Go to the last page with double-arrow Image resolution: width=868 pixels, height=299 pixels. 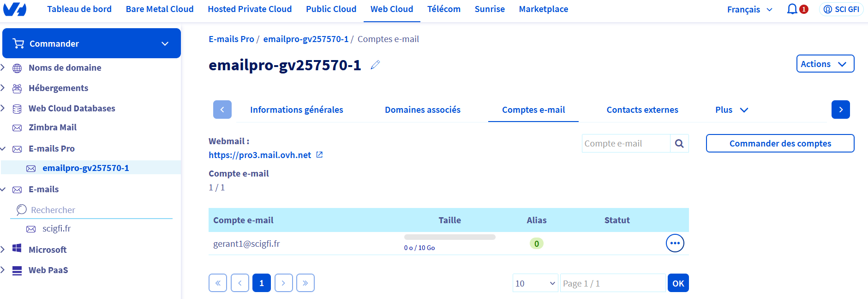pyautogui.click(x=305, y=283)
